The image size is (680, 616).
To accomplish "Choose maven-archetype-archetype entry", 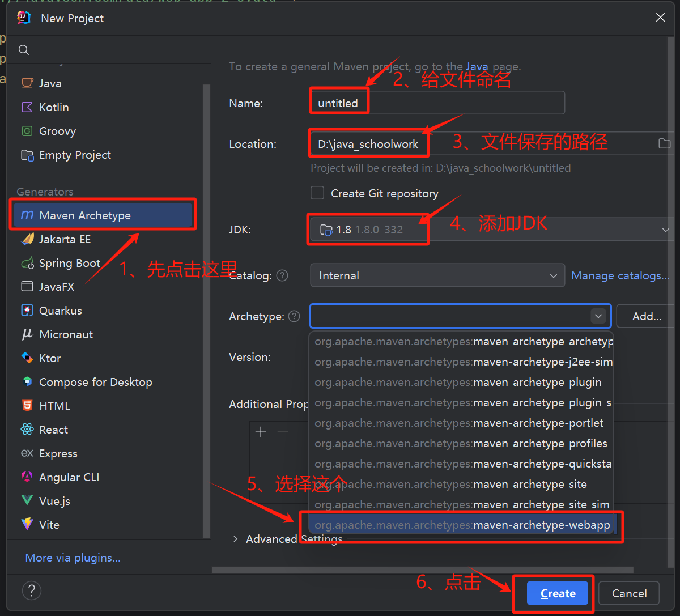I will click(462, 341).
